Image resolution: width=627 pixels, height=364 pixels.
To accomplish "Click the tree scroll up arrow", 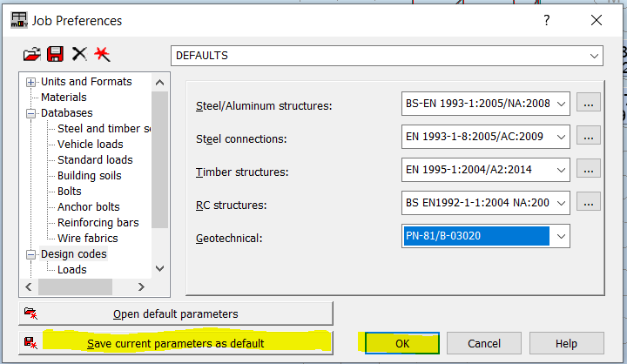I will pos(159,83).
